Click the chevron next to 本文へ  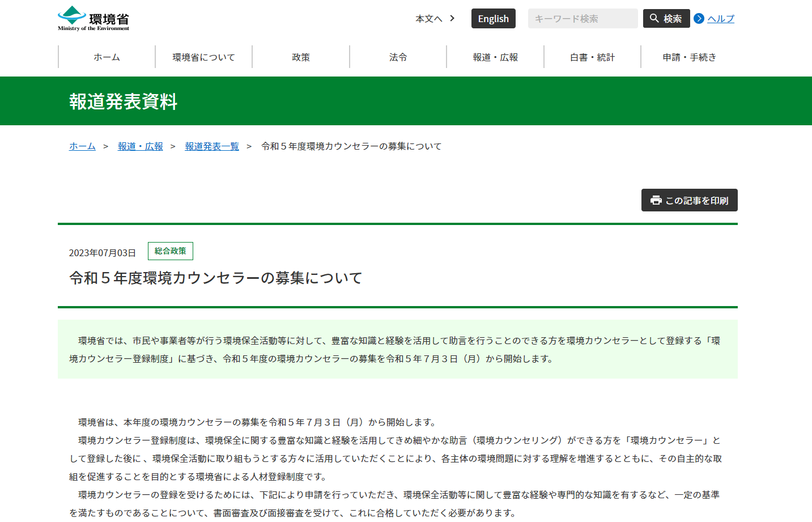(452, 19)
